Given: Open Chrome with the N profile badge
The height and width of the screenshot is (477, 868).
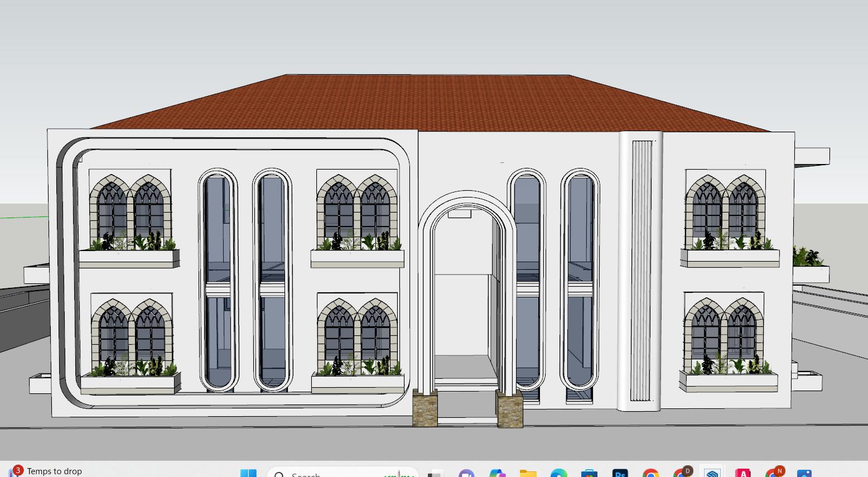Looking at the screenshot, I should pyautogui.click(x=774, y=474).
